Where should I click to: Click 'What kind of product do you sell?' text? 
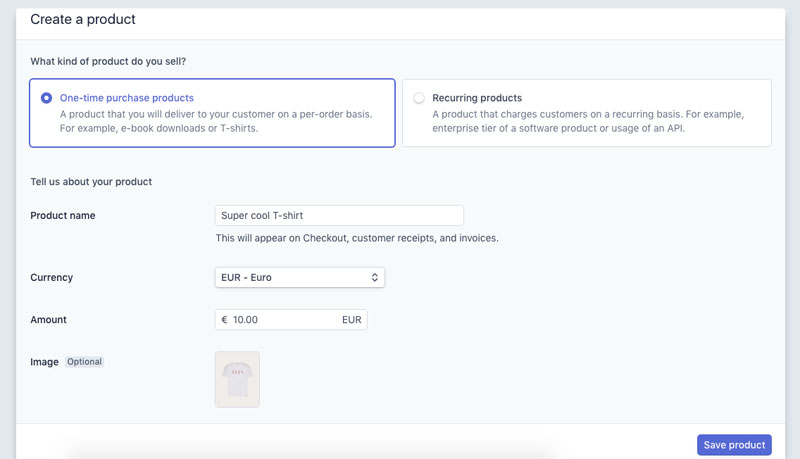pyautogui.click(x=108, y=61)
